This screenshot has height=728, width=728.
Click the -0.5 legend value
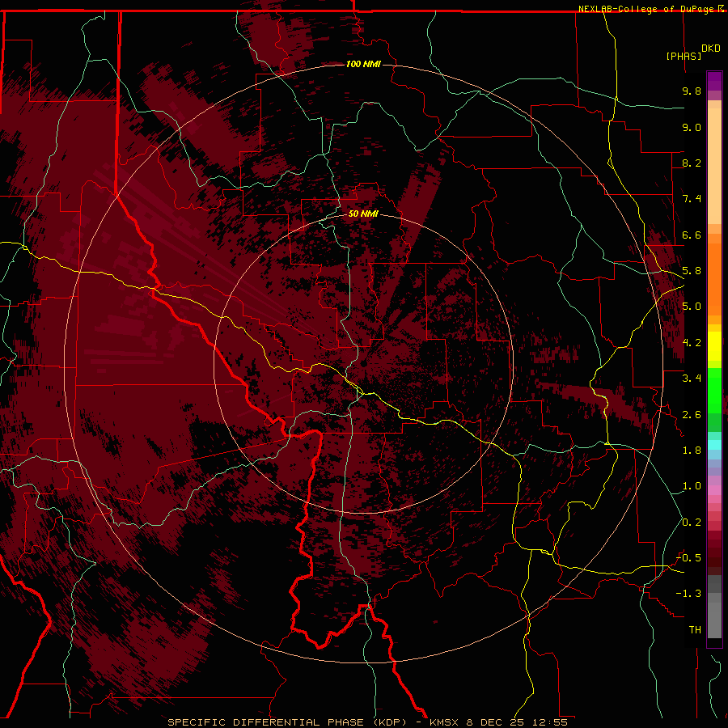tap(688, 558)
